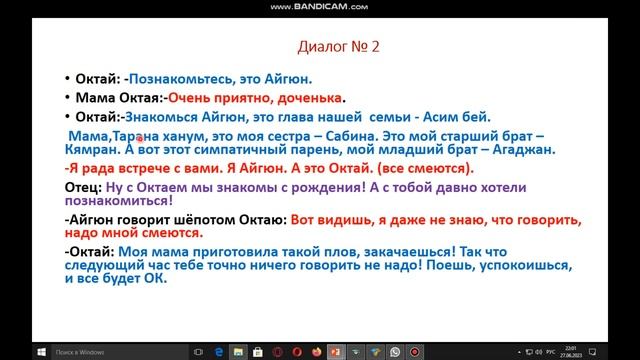
Task: Switch to the PowerPoint taskbar icon
Action: (336, 352)
